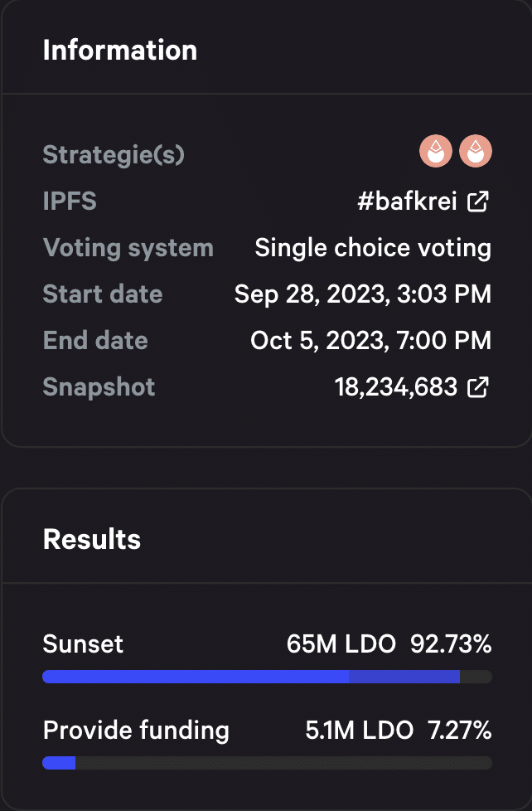Open the snapshot block external link icon
The width and height of the screenshot is (532, 811).
click(x=477, y=387)
